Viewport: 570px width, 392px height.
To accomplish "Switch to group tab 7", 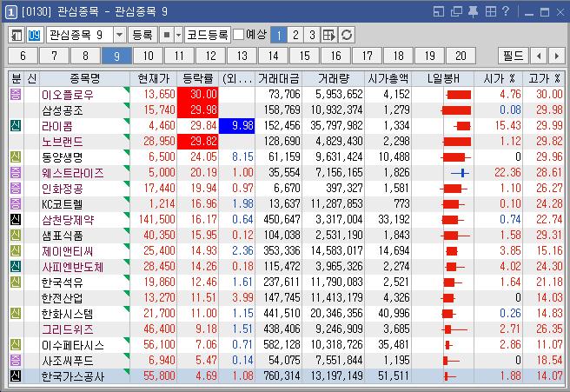I will coord(54,56).
